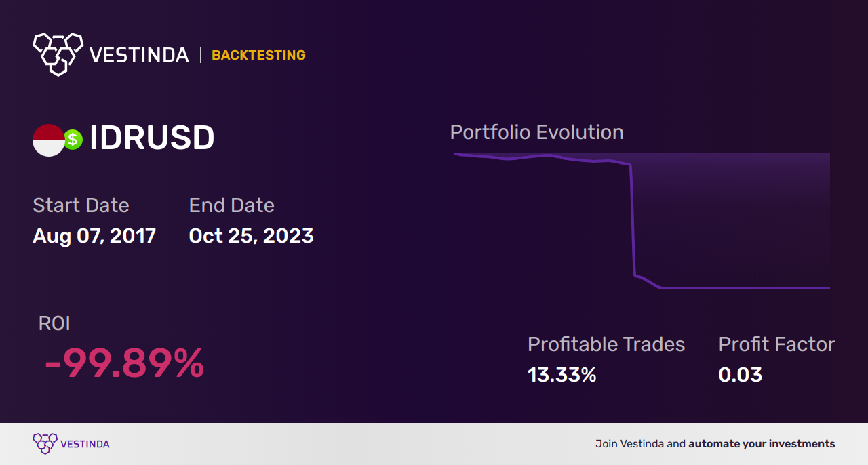
Task: Click the 13.33% profitable trades value
Action: pos(561,374)
